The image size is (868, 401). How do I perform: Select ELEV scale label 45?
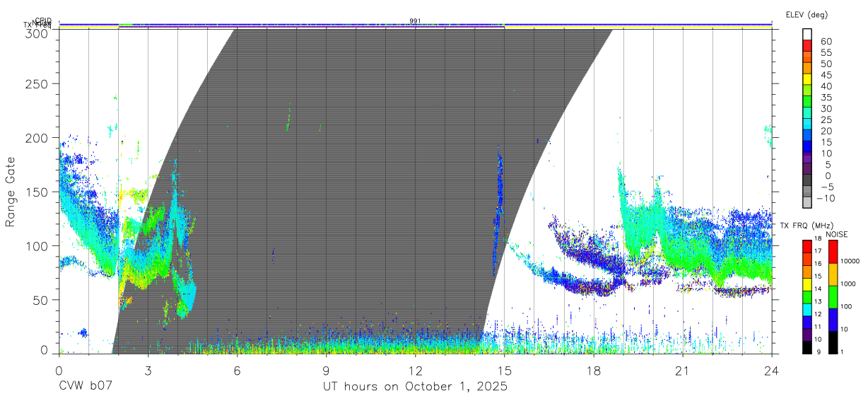(826, 74)
